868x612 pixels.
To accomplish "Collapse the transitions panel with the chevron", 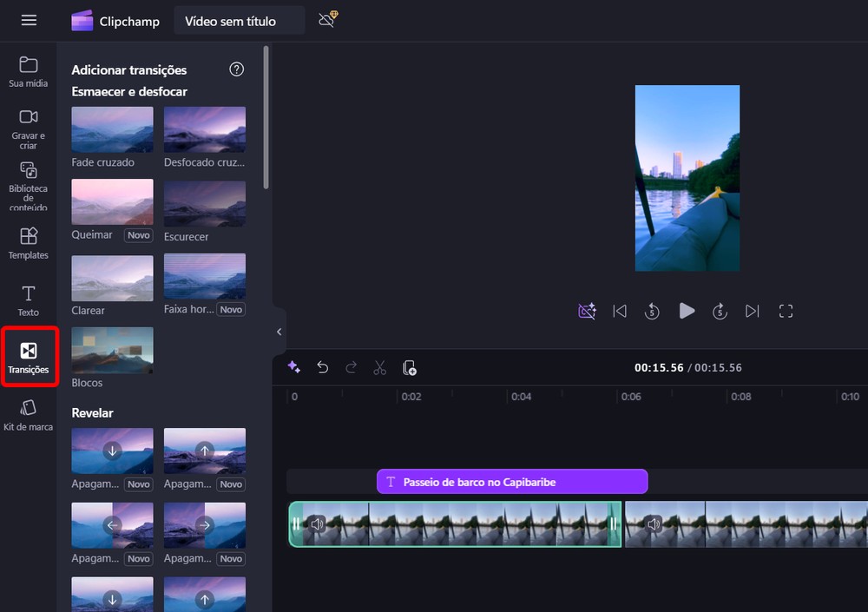I will (x=279, y=332).
